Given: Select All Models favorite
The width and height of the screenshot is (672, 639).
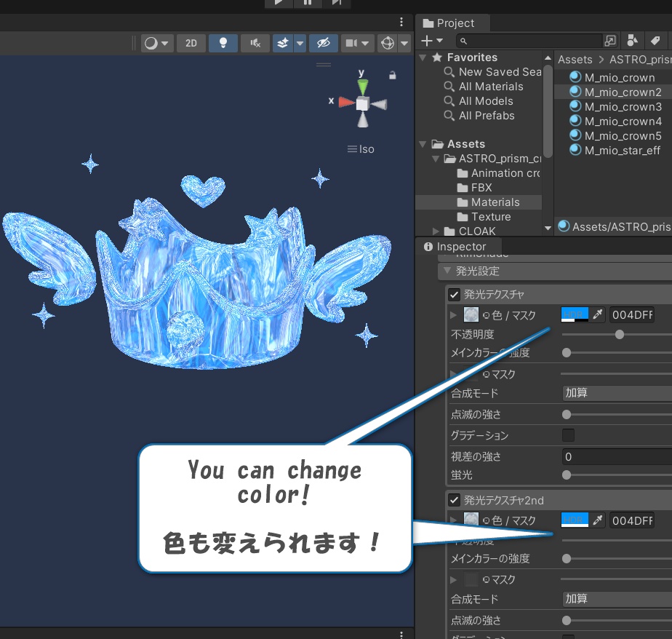Looking at the screenshot, I should click(479, 101).
